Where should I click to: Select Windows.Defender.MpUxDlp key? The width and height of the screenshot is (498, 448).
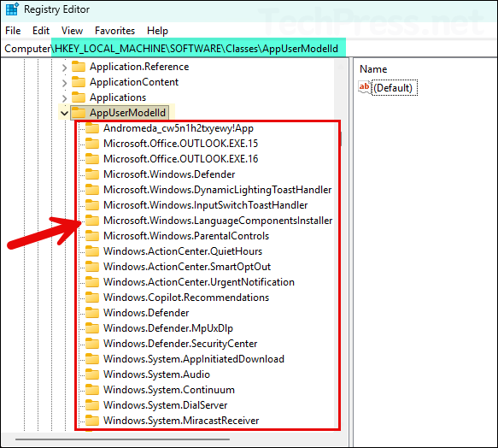(168, 328)
